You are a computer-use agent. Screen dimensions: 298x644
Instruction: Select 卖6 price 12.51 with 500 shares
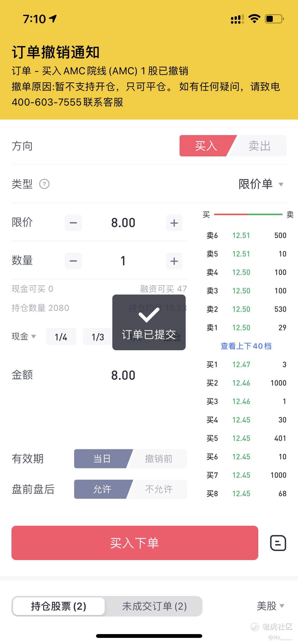tap(246, 236)
